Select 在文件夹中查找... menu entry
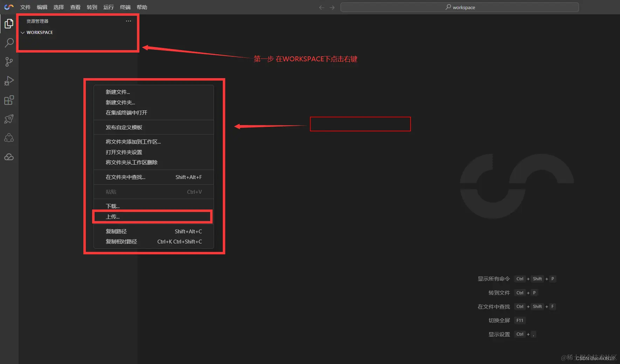Viewport: 620px width, 364px height. tap(154, 177)
